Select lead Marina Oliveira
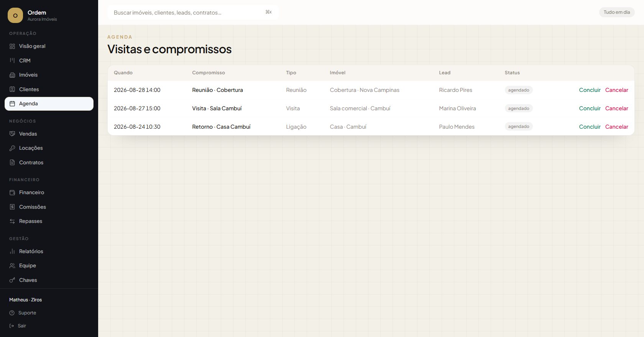Viewport: 644px width, 337px height. tap(457, 108)
